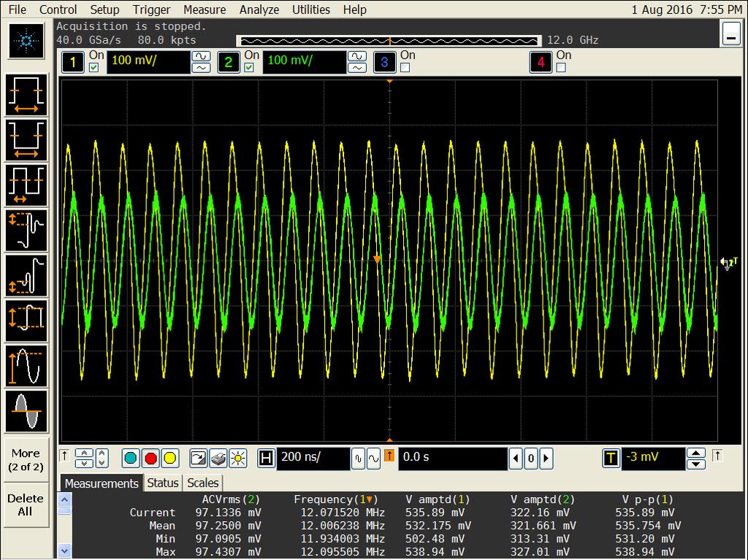Image resolution: width=748 pixels, height=560 pixels.
Task: Open the Trigger menu
Action: pos(151,9)
